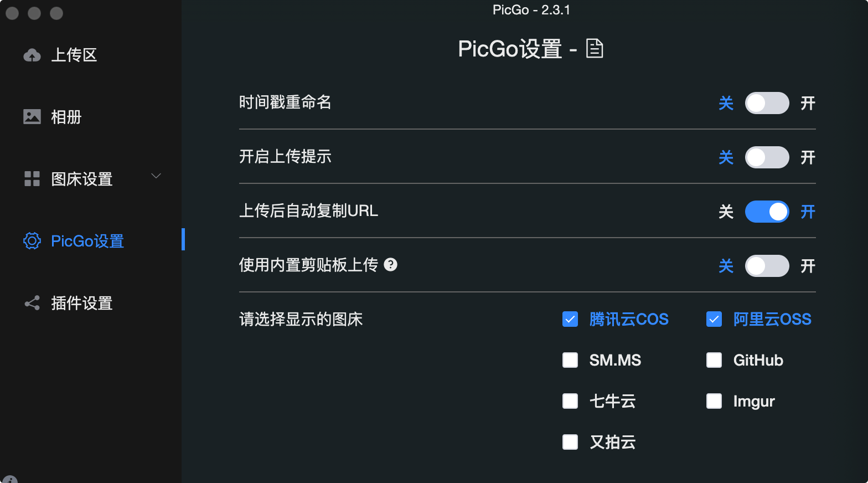Check the Imgur option
This screenshot has width=868, height=483.
click(x=714, y=401)
